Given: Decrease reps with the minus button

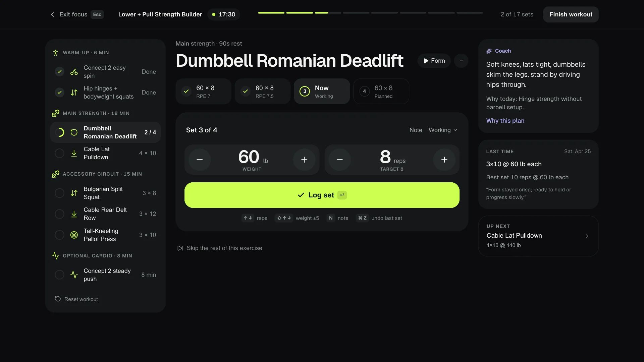Looking at the screenshot, I should click(x=339, y=160).
